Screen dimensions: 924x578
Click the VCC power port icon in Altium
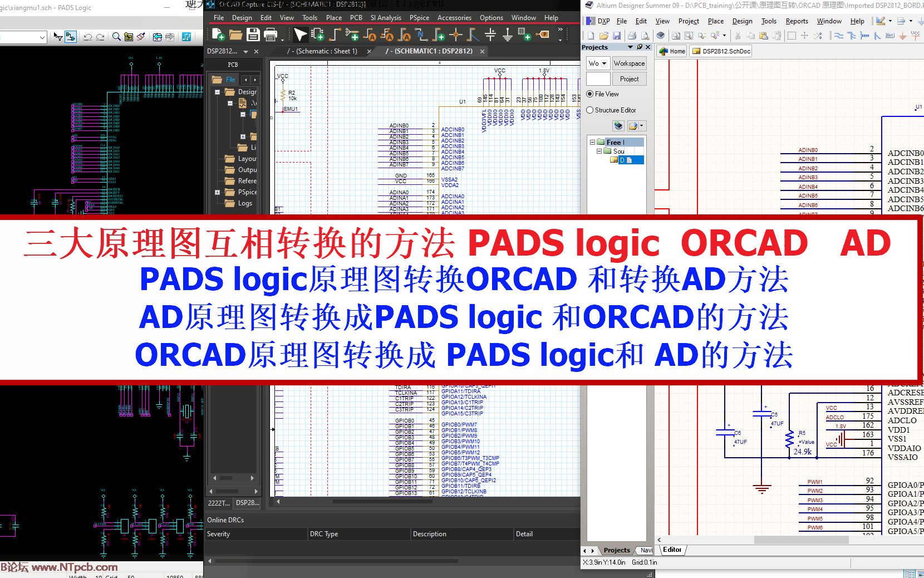point(915,35)
